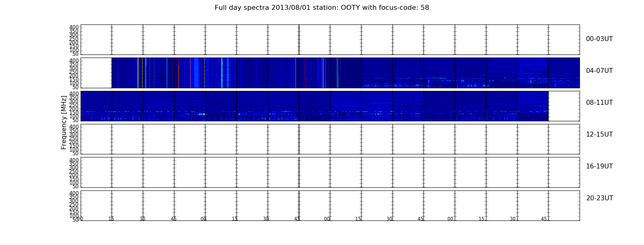This screenshot has height=245, width=644.
Task: Click the 'Frequency [MHz]' axis label
Action: [64, 123]
